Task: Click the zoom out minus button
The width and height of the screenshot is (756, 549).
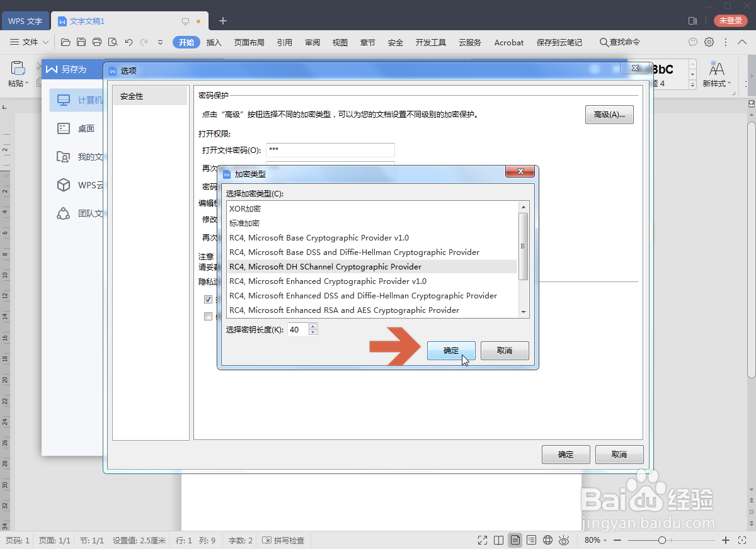Action: point(619,540)
